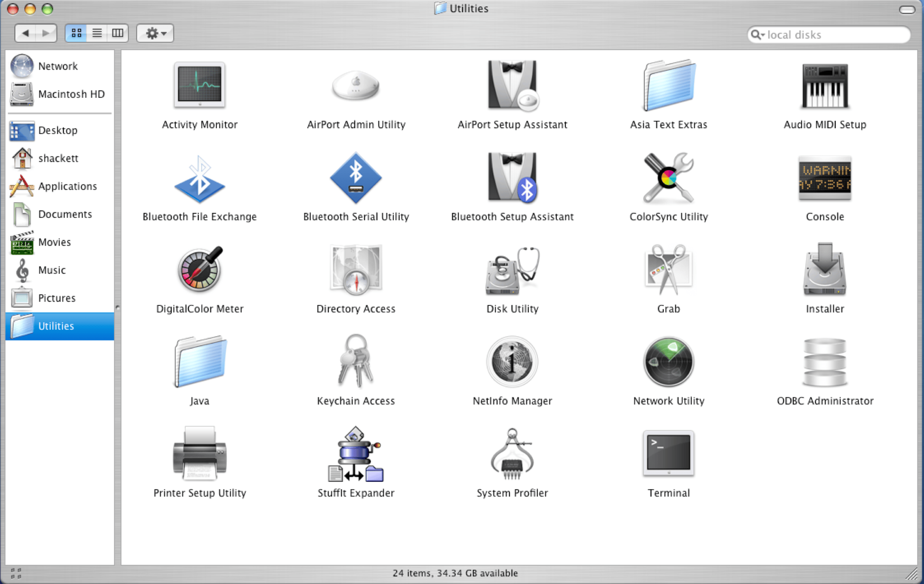Viewport: 924px width, 584px height.
Task: Go forward with the right arrow button
Action: click(x=46, y=33)
